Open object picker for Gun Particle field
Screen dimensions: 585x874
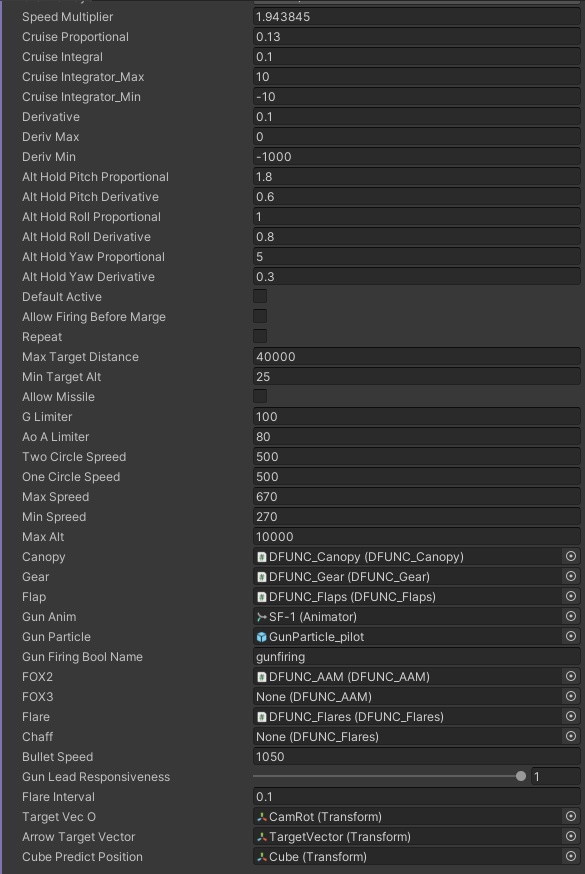point(571,637)
